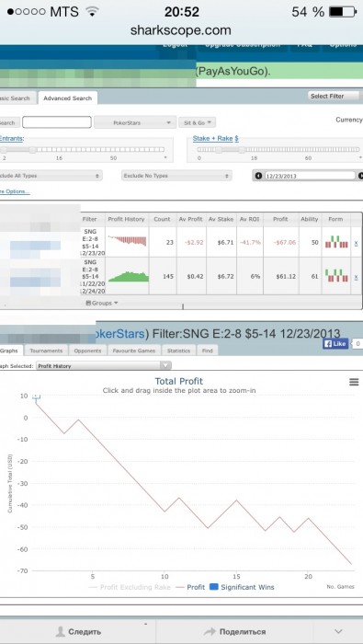363x644 pixels.
Task: Sort by the Ability column header
Action: 310,219
